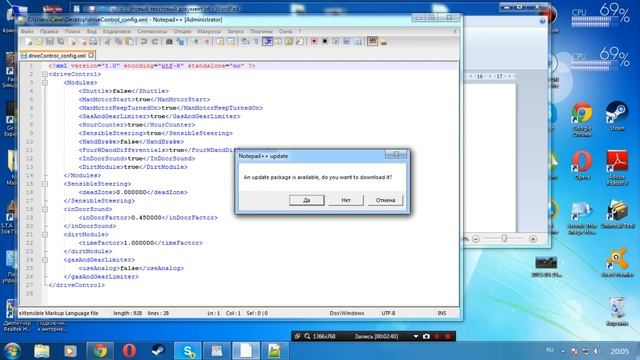Click the Playback macro icon
This screenshot has width=640, height=360.
[336, 42]
